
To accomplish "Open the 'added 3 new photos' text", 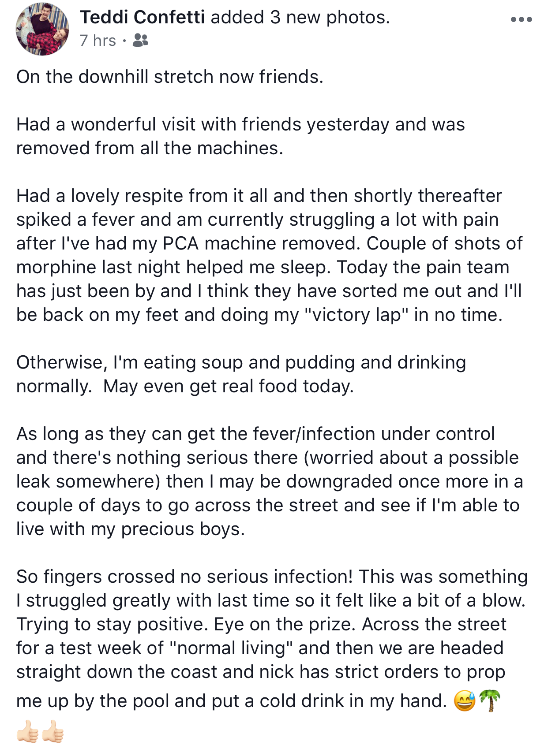I will (x=300, y=17).
